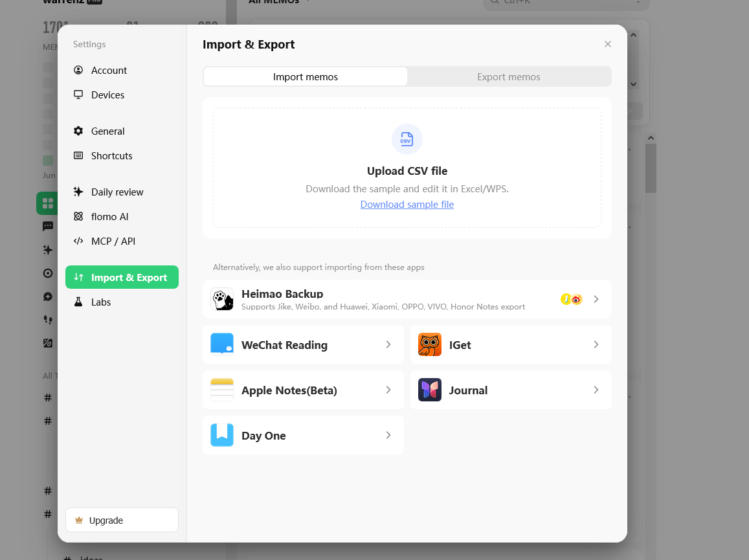Click the Jike yellow badge icon

pyautogui.click(x=566, y=299)
